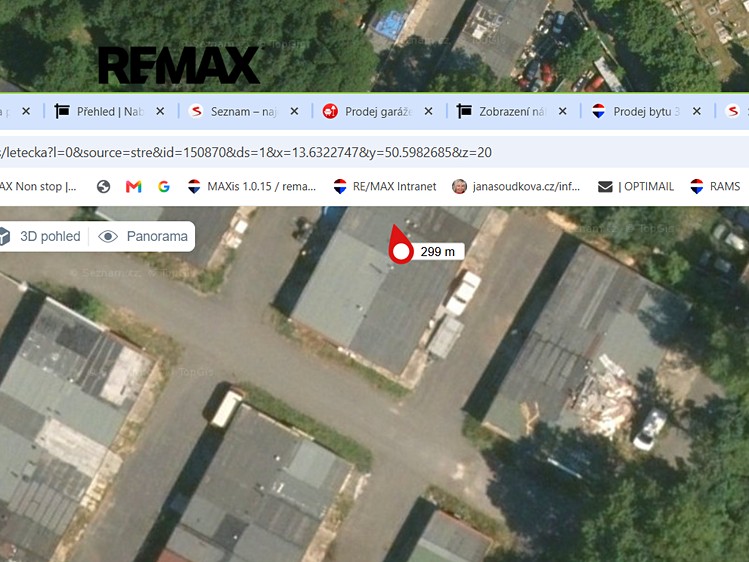749x562 pixels.
Task: Open the RAMS bookmark
Action: coord(716,186)
